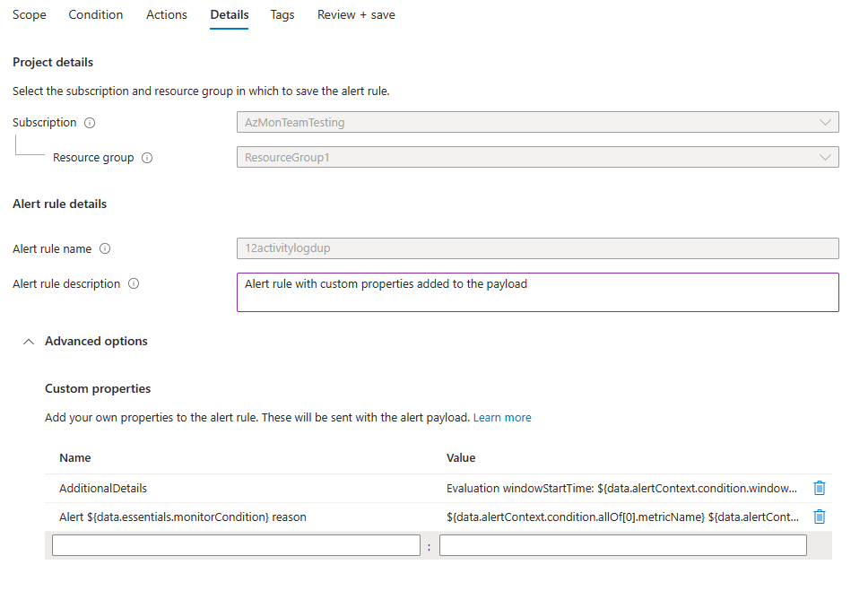This screenshot has width=868, height=608.
Task: Go to the Review + save tab
Action: tap(356, 14)
